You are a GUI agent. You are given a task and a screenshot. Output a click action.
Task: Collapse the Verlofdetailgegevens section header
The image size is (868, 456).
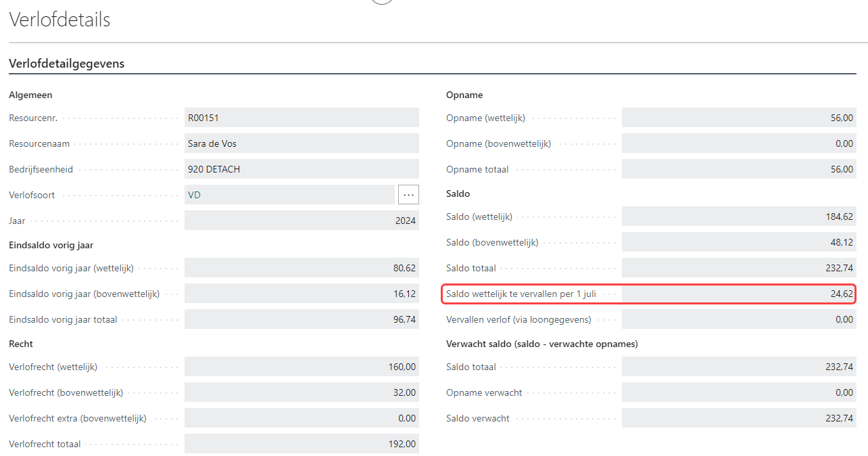click(x=66, y=64)
